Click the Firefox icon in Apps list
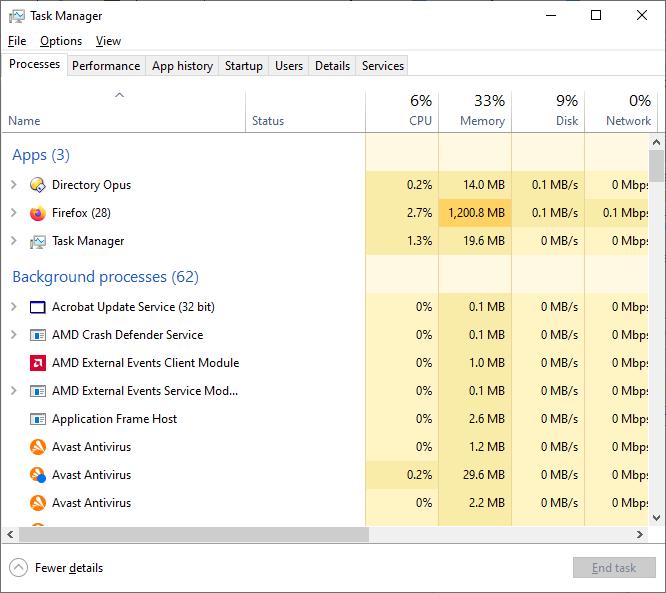 coord(38,213)
